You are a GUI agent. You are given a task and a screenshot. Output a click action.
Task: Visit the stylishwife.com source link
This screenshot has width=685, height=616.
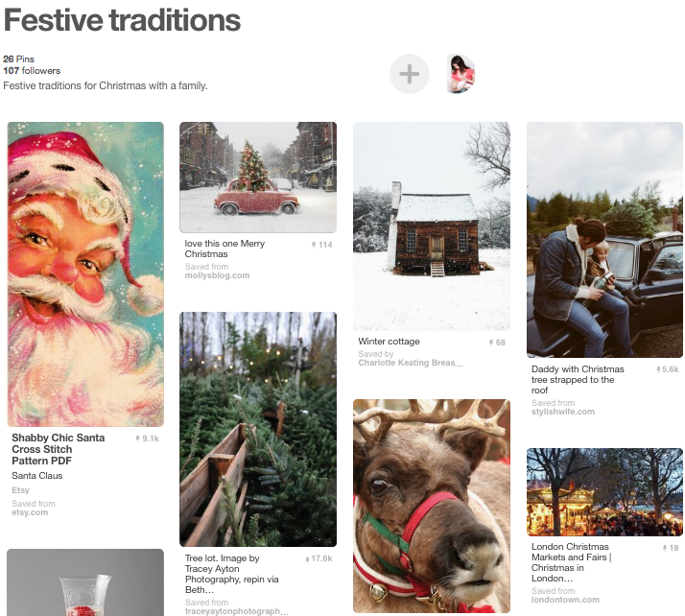(562, 412)
